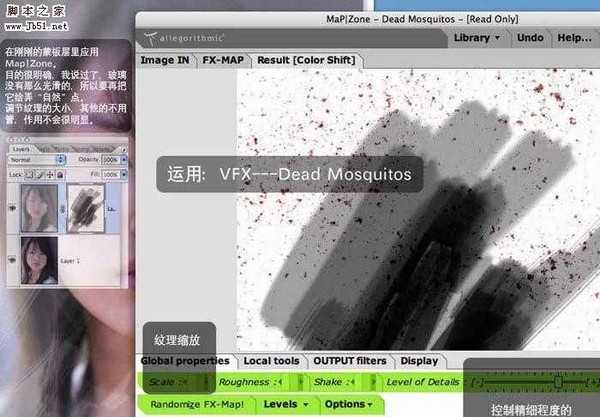Select the layer mask brush-stroke thumbnail
This screenshot has height=417, width=600.
[86, 208]
